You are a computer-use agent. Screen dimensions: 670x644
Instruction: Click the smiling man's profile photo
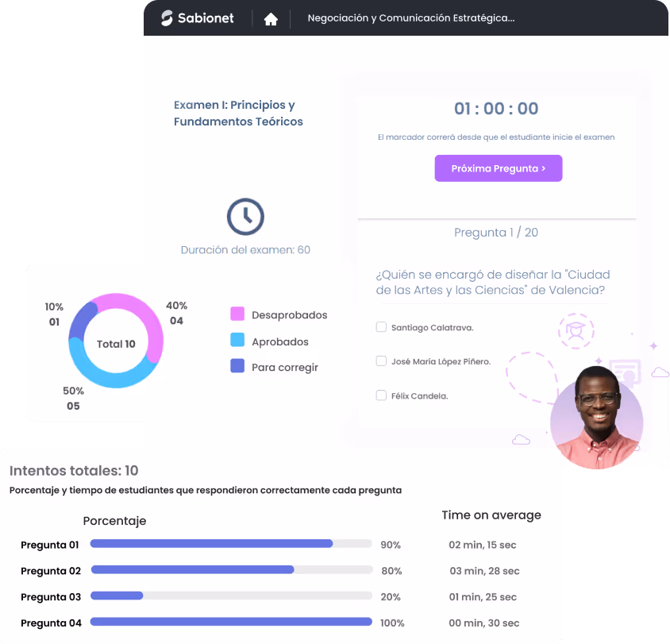[596, 418]
